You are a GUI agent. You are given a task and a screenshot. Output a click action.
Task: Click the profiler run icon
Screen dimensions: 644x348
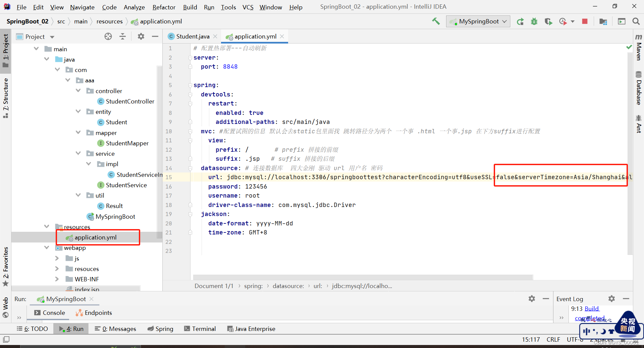click(x=563, y=22)
